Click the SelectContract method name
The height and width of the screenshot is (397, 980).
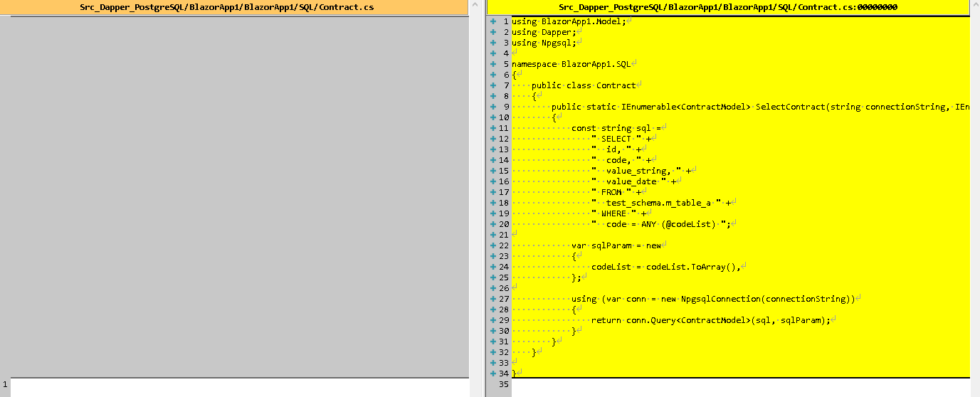click(790, 107)
